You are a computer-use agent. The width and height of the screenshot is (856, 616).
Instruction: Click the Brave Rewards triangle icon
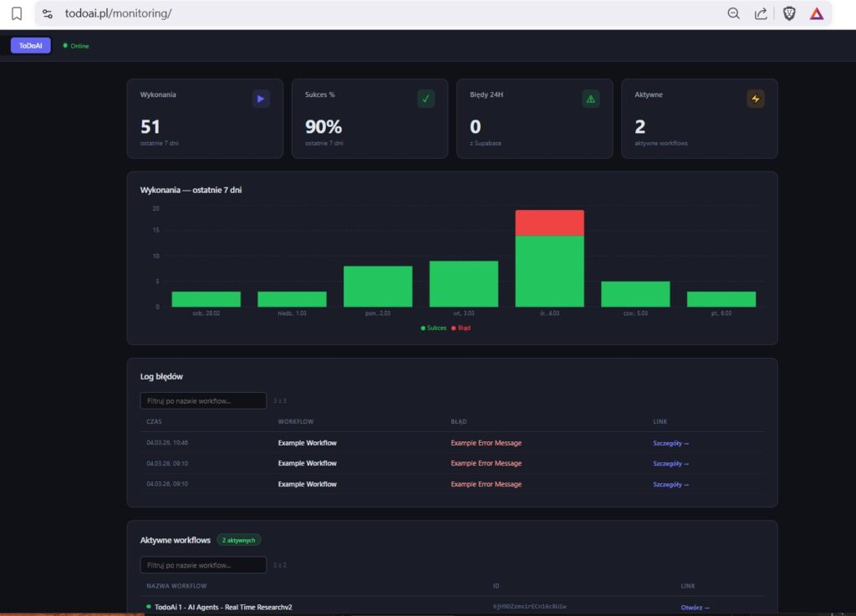point(817,13)
